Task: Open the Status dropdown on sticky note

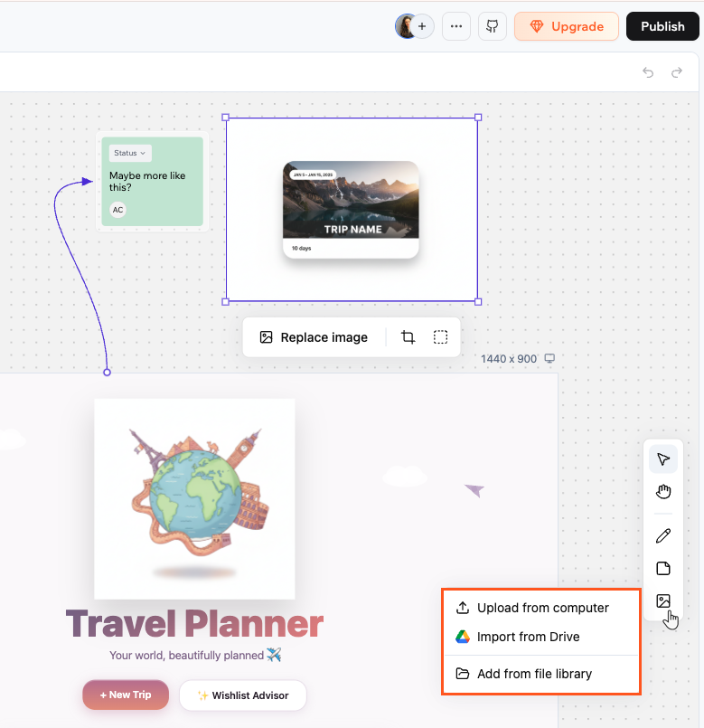Action: point(130,153)
